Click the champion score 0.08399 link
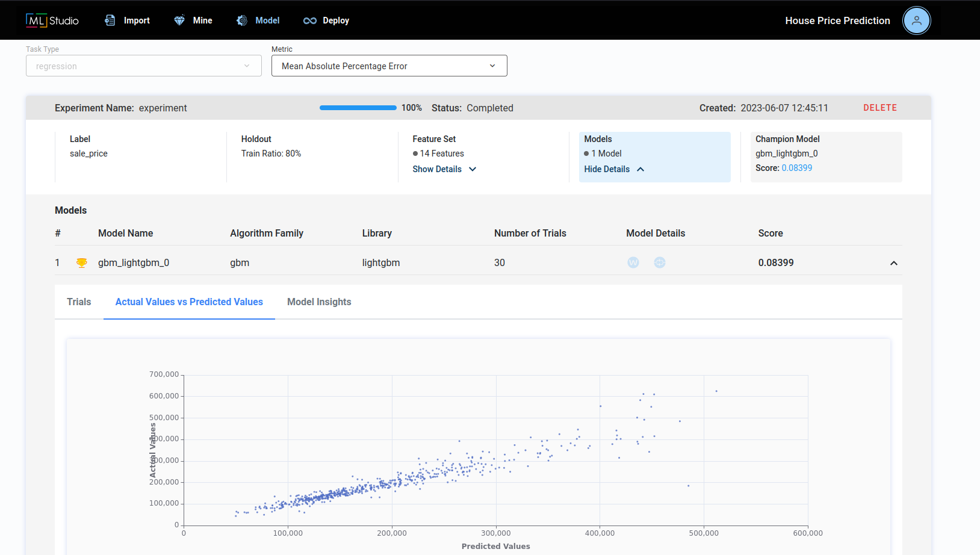980x555 pixels. (x=796, y=168)
